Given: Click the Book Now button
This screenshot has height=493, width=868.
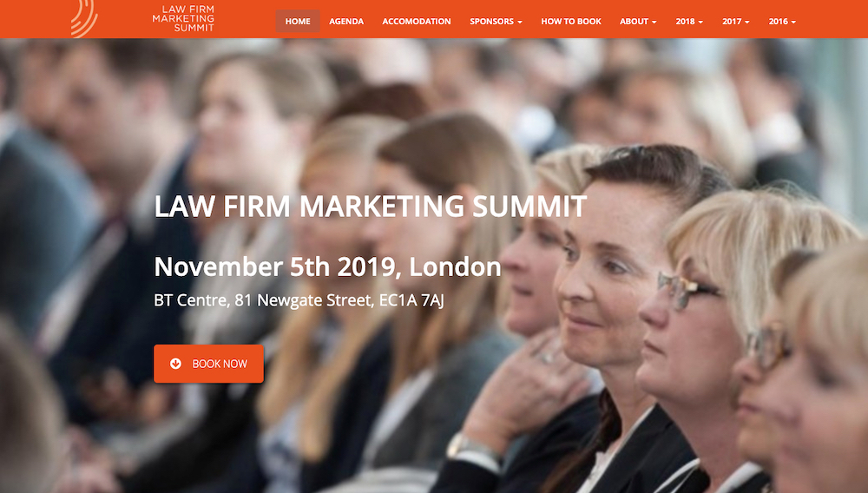Looking at the screenshot, I should (x=208, y=364).
